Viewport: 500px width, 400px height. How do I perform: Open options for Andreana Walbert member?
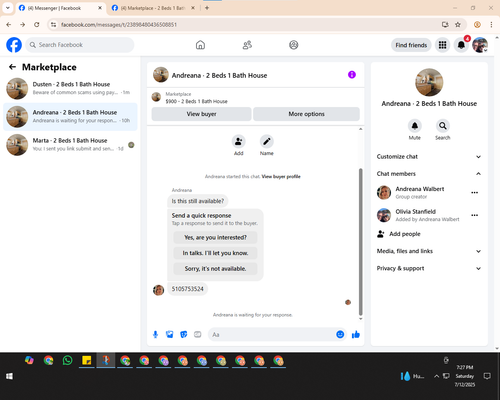point(475,193)
